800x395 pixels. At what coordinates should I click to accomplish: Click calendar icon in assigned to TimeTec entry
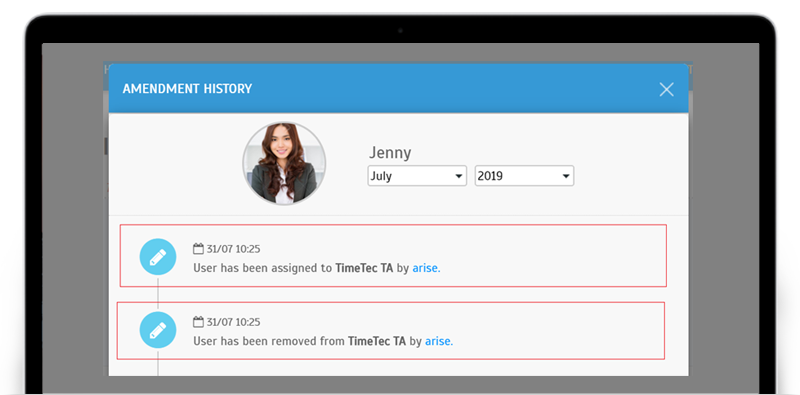(x=198, y=249)
